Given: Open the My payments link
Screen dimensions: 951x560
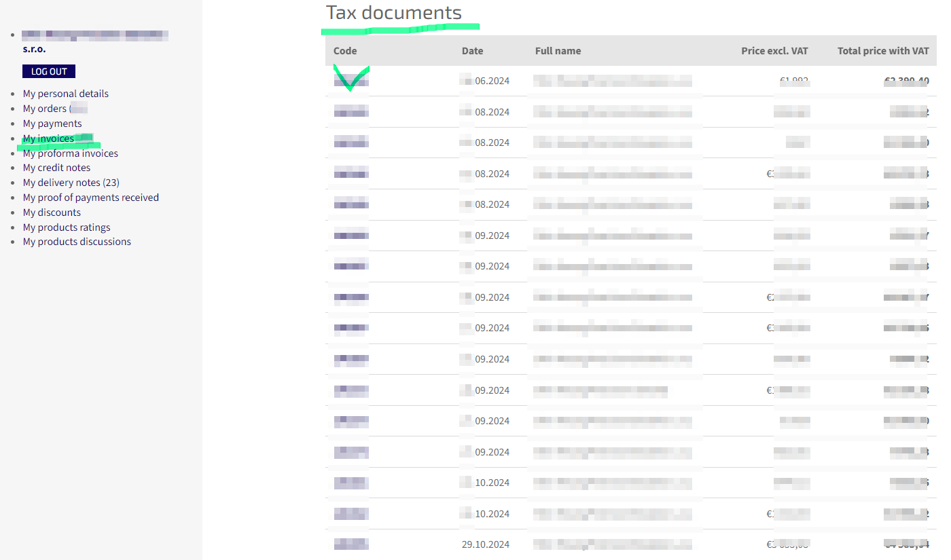Looking at the screenshot, I should tap(52, 124).
